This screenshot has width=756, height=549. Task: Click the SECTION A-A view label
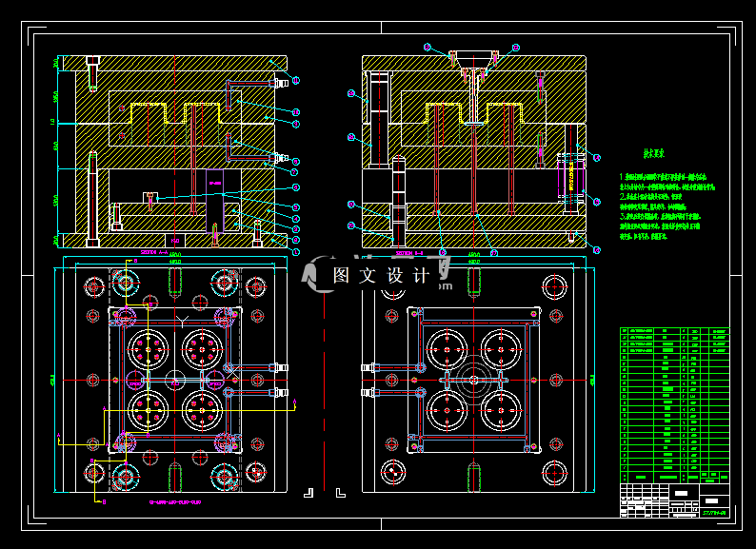click(x=154, y=252)
